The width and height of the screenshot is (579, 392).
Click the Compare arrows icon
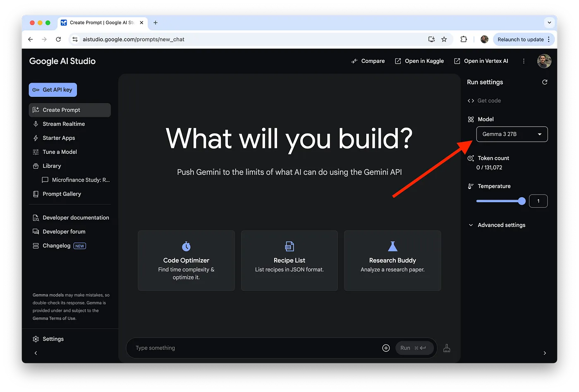354,61
